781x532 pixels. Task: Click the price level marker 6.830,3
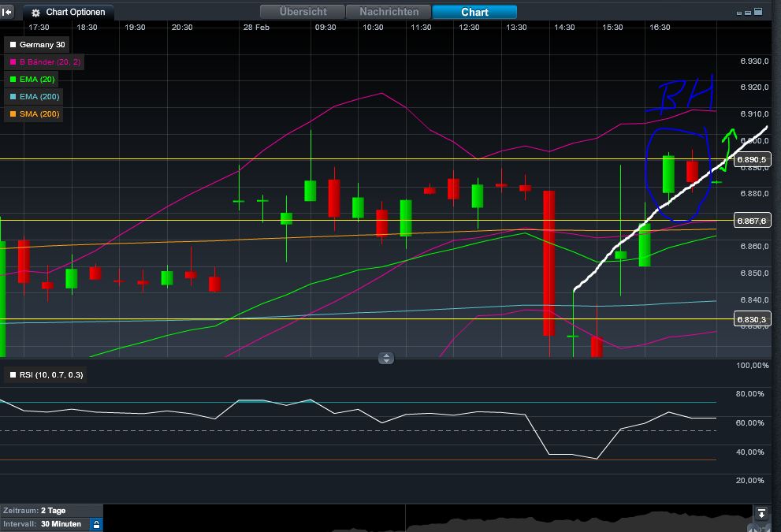coord(752,318)
